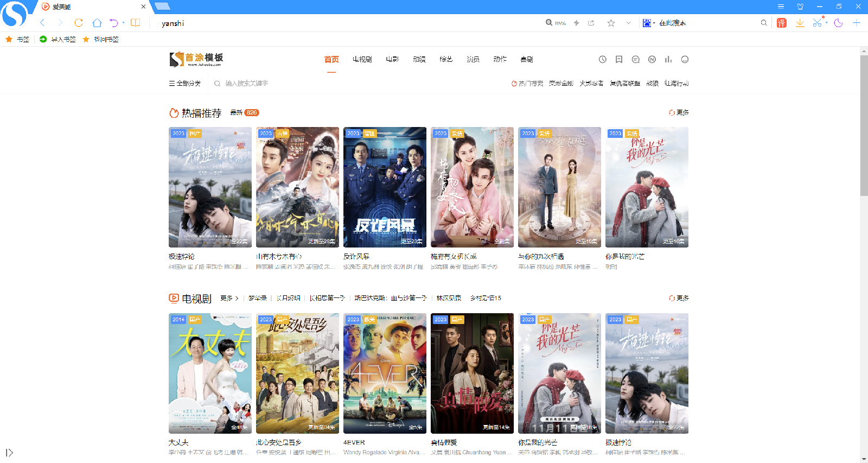Click the ranking bar chart icon
This screenshot has height=463, width=868.
coord(668,60)
